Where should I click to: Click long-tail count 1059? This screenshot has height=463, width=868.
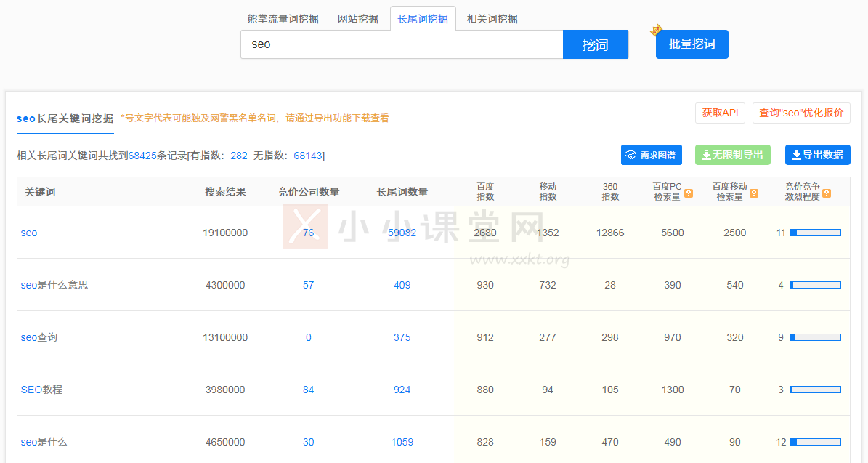402,442
